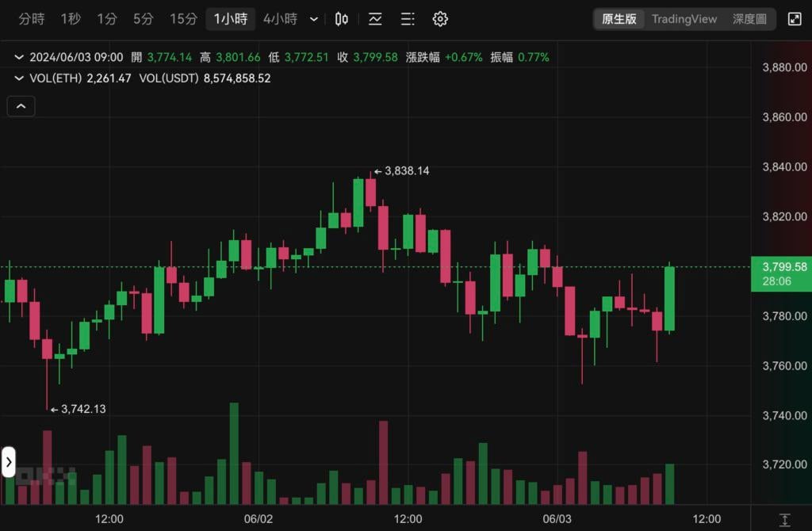Click the 3,760.00 price axis label
This screenshot has width=812, height=531.
pyautogui.click(x=784, y=366)
